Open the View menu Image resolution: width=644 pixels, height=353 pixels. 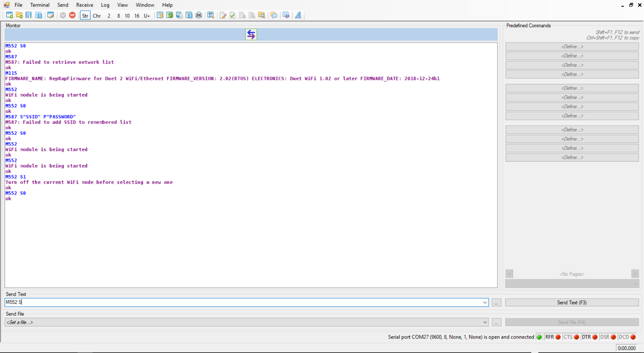[122, 5]
